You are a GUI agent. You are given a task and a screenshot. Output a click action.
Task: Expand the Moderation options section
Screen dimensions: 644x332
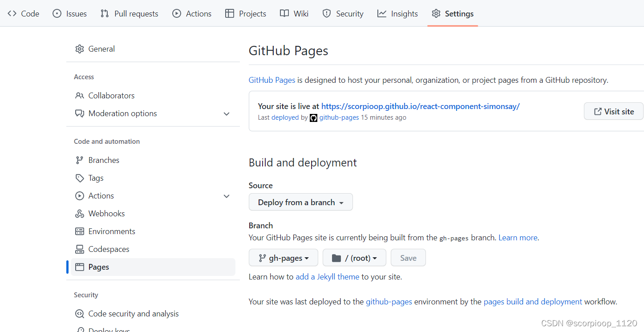coord(227,114)
